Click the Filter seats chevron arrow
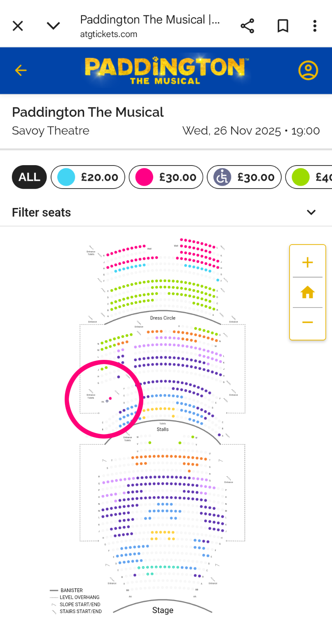 click(x=311, y=212)
